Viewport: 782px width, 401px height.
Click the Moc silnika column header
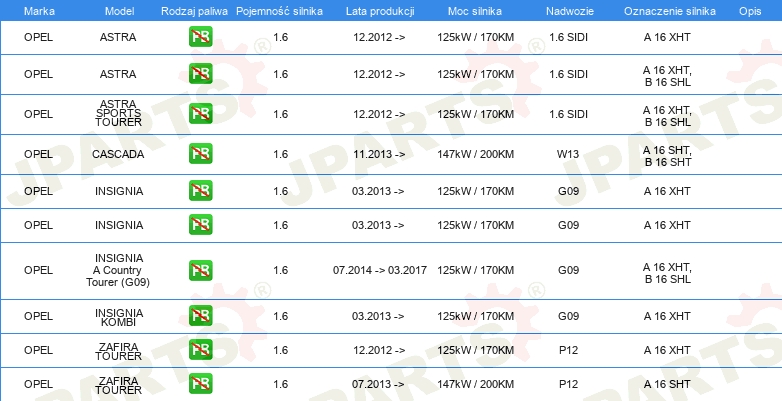tap(475, 11)
